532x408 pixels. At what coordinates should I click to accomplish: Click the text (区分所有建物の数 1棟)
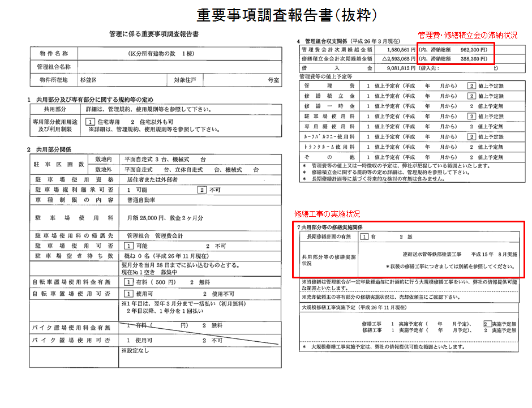point(161,54)
